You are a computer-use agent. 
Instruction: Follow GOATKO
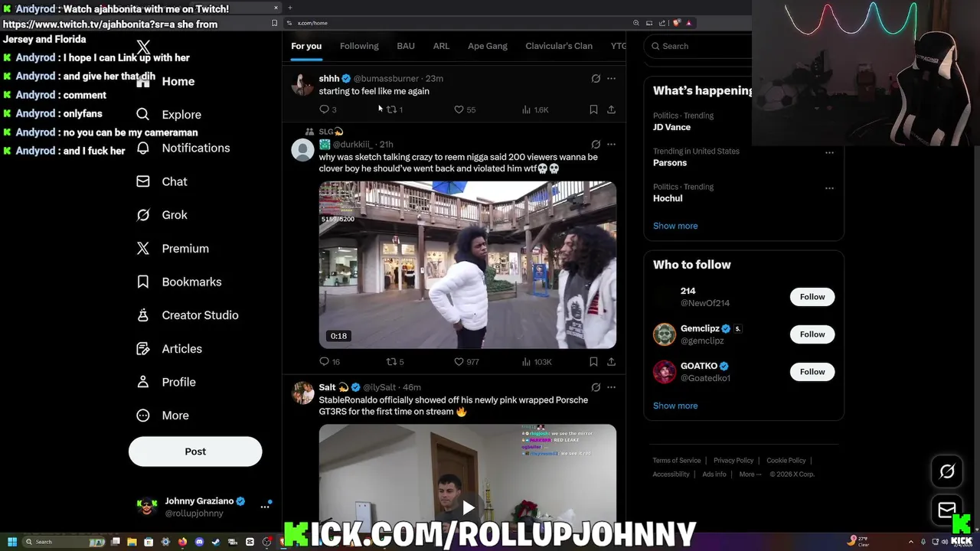[812, 372]
